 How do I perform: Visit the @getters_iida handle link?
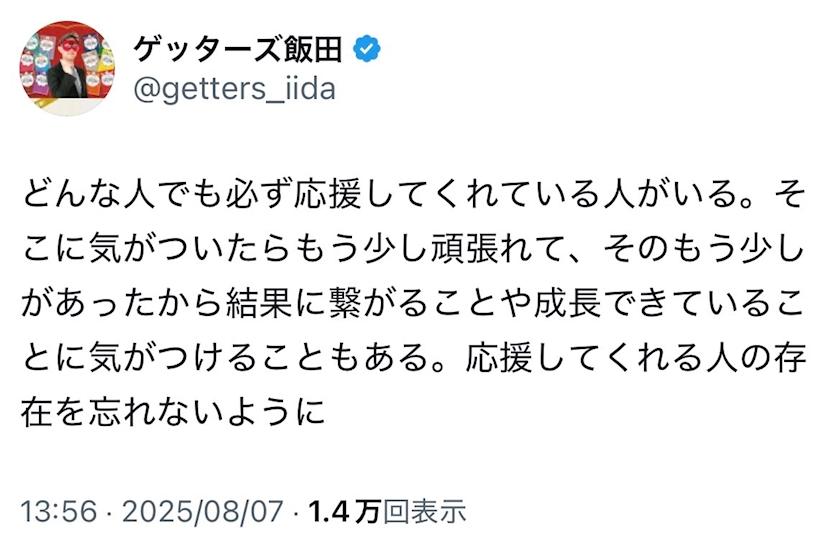click(234, 89)
